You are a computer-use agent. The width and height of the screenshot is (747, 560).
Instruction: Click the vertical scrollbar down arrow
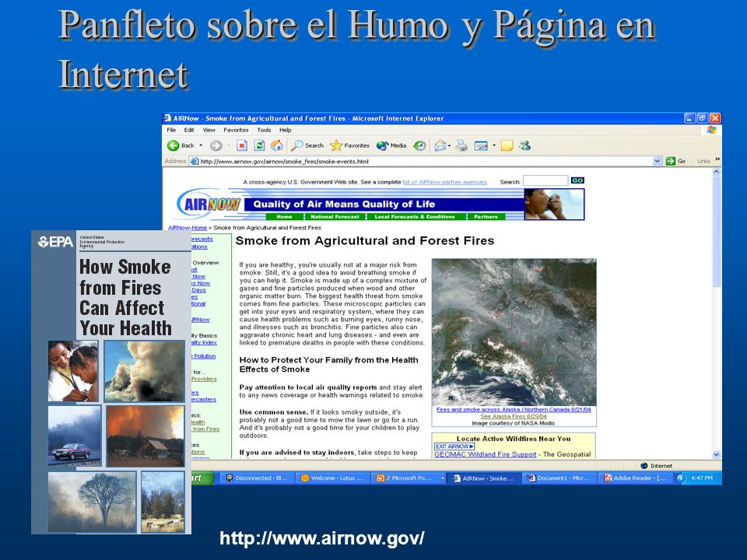[716, 455]
